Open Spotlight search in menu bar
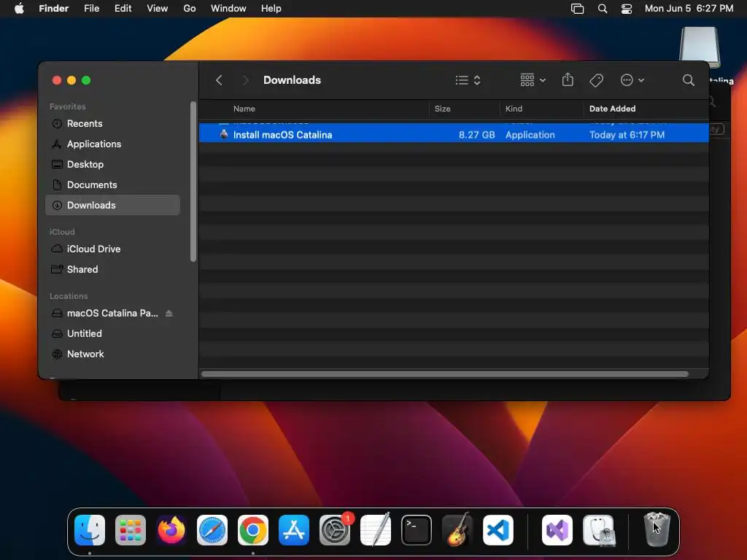 click(x=602, y=9)
